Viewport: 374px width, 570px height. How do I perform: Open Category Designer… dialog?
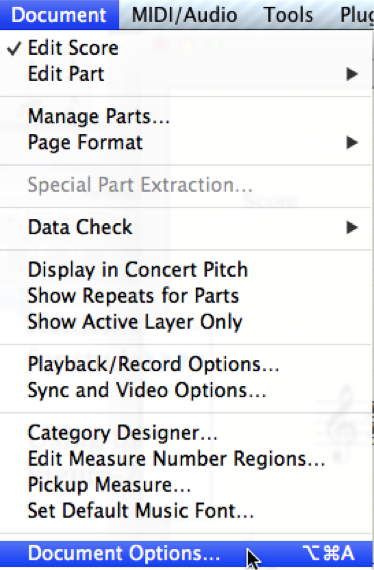tap(186, 433)
